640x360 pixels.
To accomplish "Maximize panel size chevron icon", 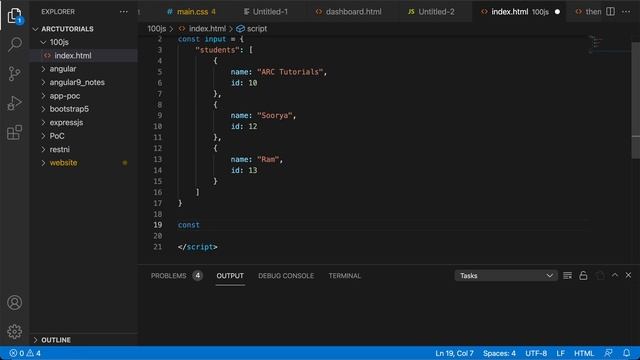I will tap(615, 276).
